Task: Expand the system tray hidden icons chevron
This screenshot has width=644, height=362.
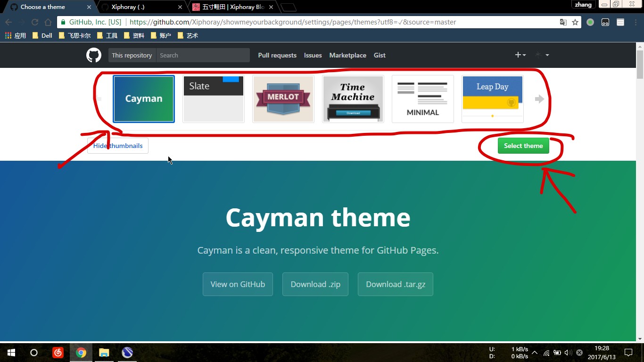Action: (x=534, y=353)
